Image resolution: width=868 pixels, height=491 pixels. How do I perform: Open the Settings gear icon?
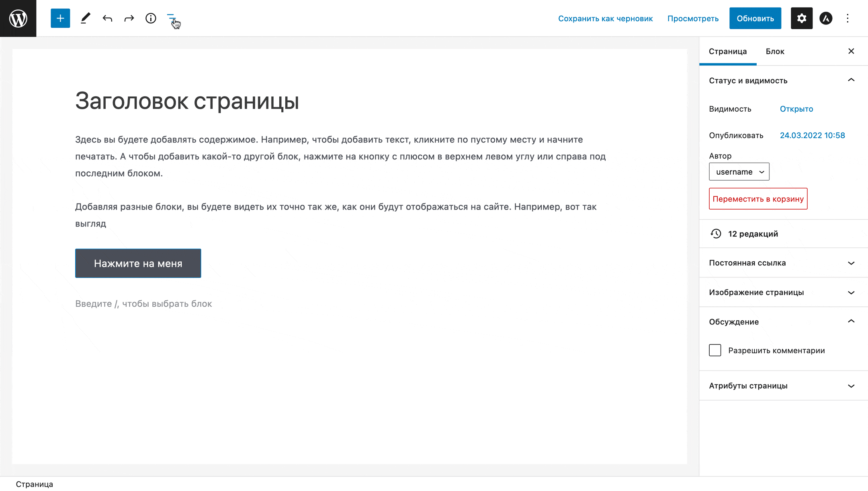802,18
